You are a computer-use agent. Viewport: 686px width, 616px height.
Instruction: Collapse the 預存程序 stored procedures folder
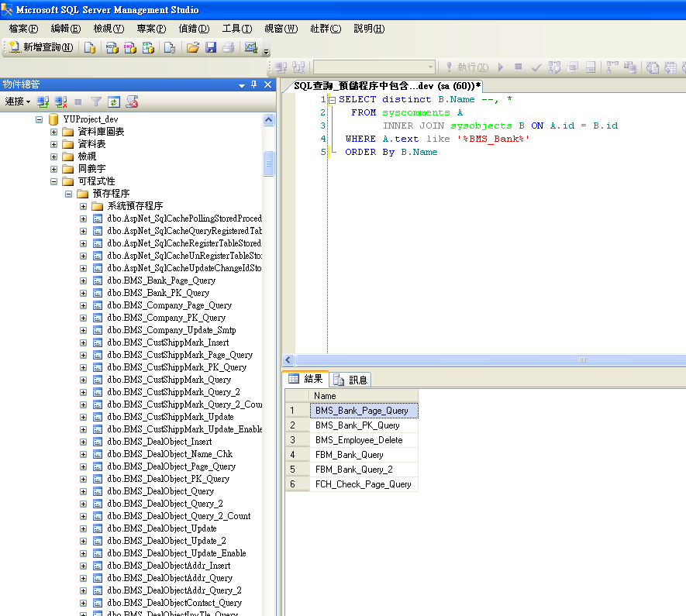[x=69, y=194]
